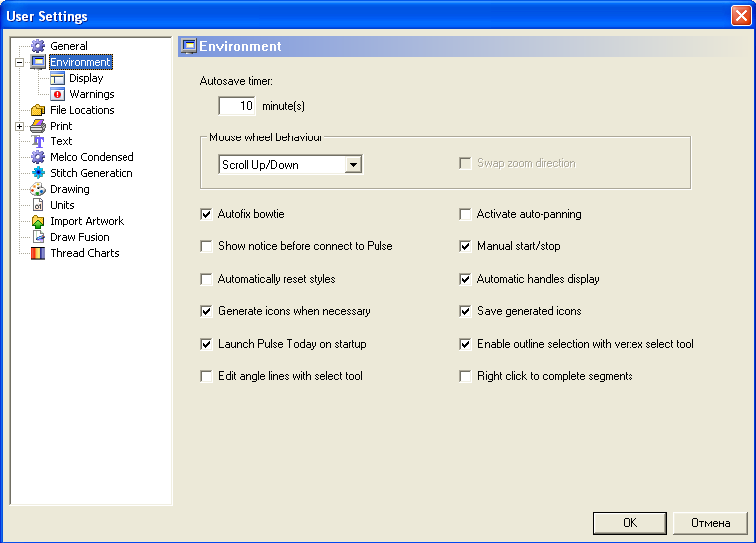Click the Отмена cancel button
The width and height of the screenshot is (756, 543).
tap(710, 523)
